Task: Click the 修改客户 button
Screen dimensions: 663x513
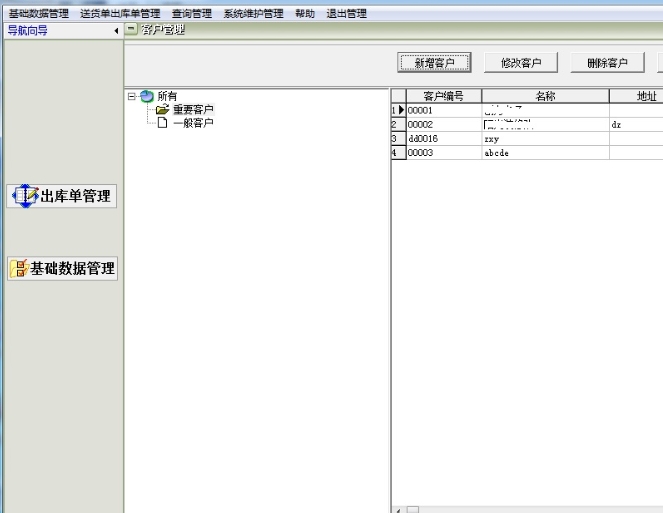Action: point(521,63)
